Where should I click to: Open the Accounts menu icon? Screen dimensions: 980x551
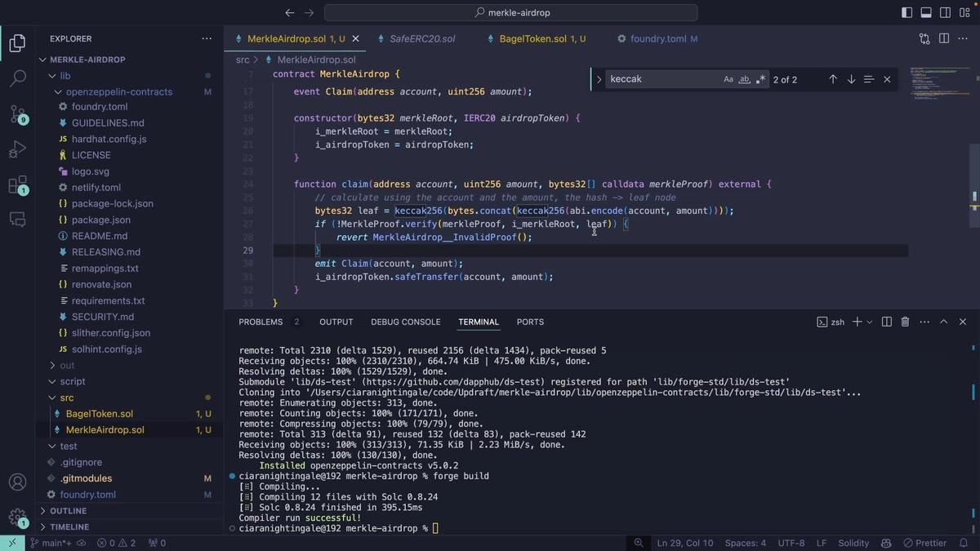pos(17,482)
